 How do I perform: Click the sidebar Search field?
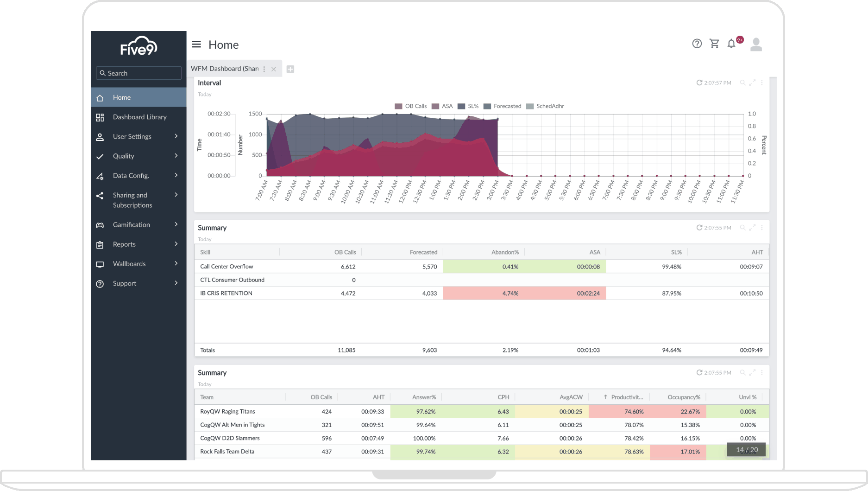tap(139, 73)
